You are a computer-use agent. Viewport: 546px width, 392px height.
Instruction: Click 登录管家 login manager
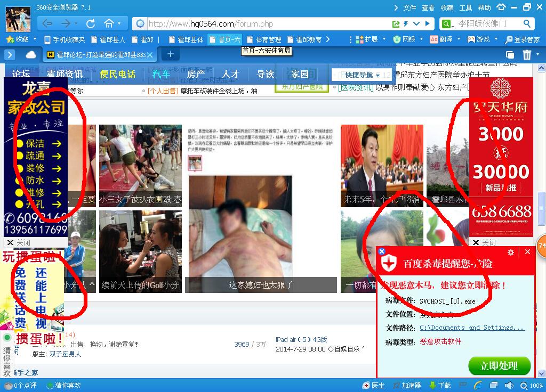(523, 39)
